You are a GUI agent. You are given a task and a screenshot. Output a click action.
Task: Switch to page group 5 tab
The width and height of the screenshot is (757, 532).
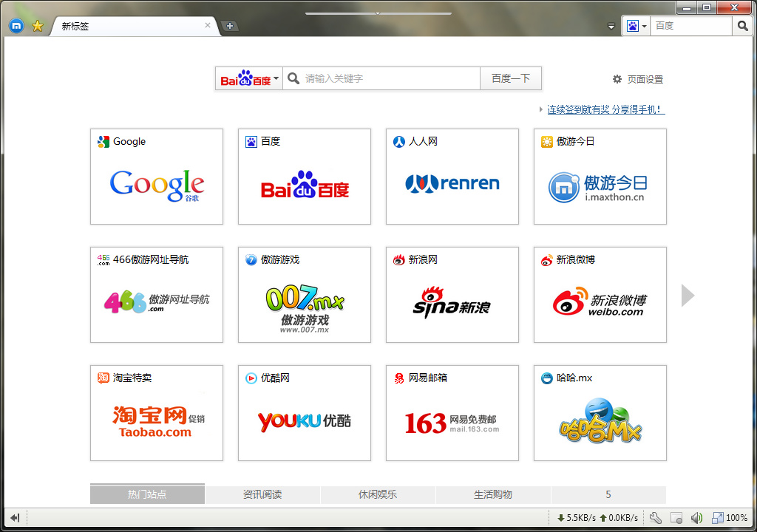pos(608,494)
